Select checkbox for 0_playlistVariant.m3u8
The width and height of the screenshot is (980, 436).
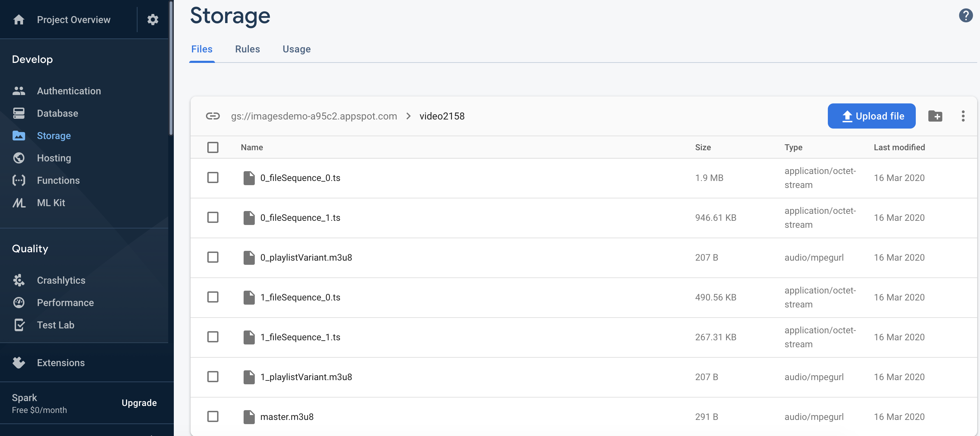point(213,257)
